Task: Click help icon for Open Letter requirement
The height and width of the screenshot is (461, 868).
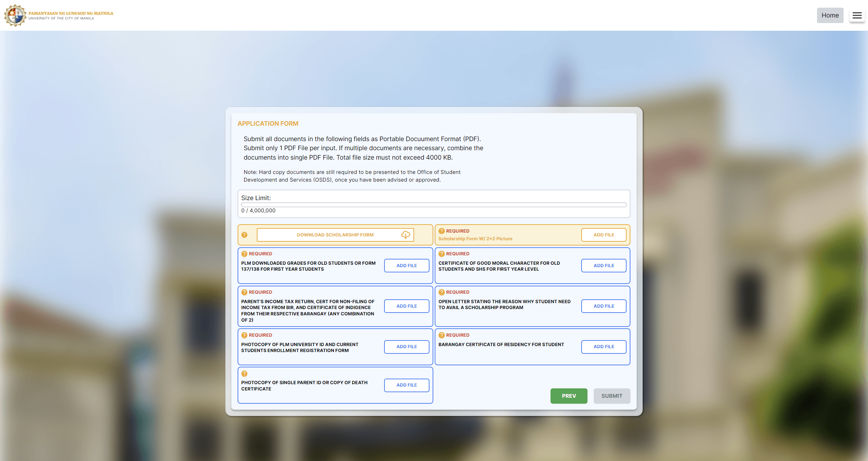Action: (442, 292)
